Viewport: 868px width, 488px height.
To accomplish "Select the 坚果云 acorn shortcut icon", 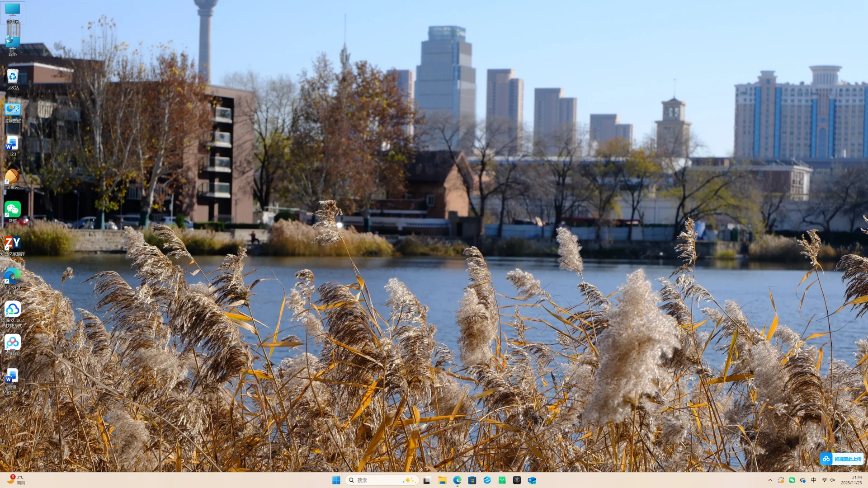I will tap(12, 177).
